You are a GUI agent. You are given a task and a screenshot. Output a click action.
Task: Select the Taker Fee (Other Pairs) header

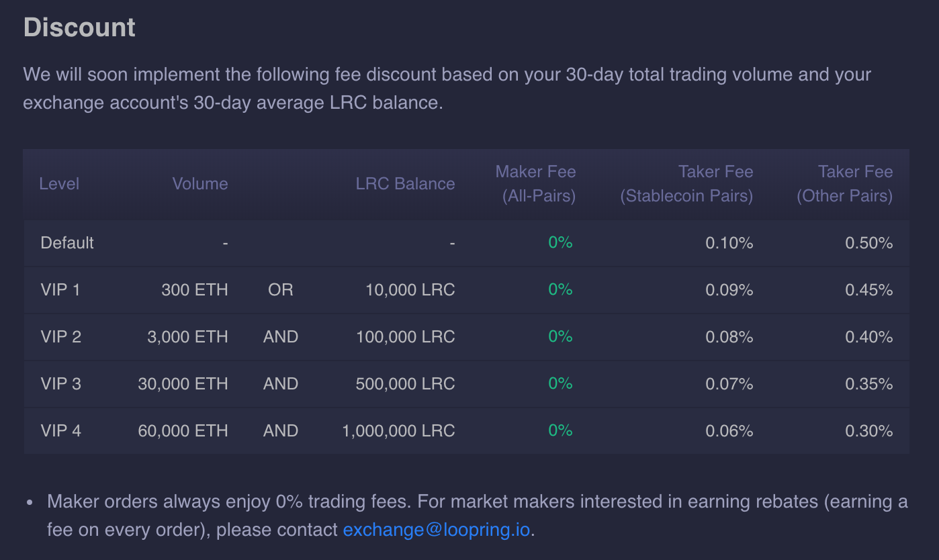[845, 184]
